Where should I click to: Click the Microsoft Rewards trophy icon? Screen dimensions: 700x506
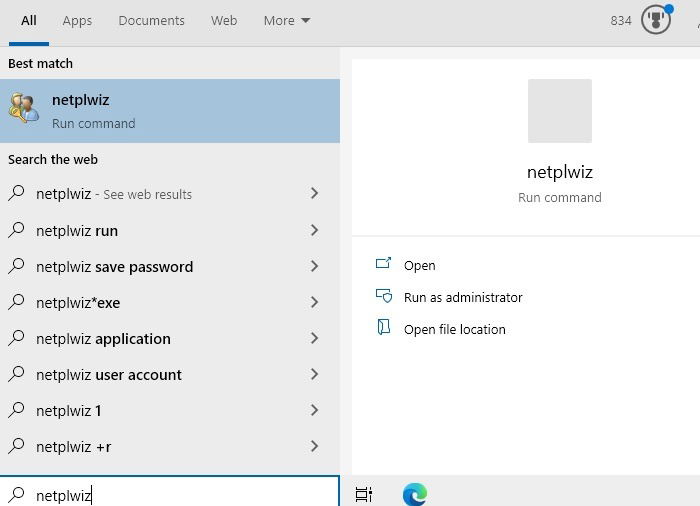tap(656, 20)
